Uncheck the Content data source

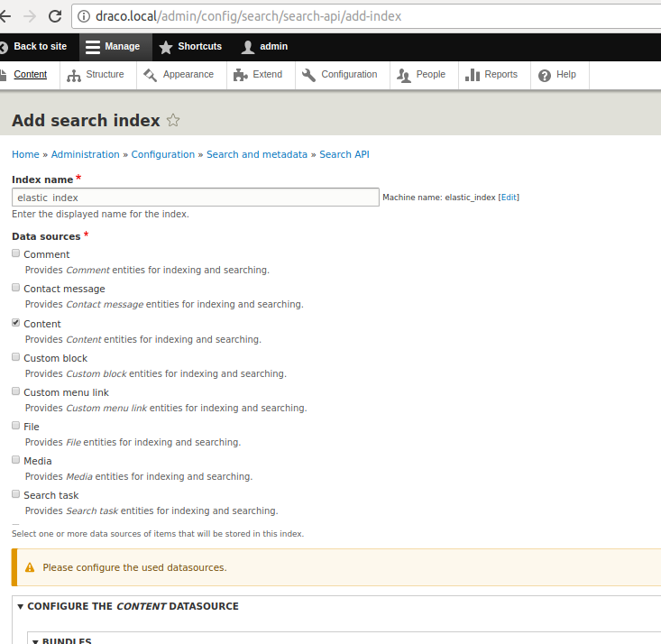[16, 323]
